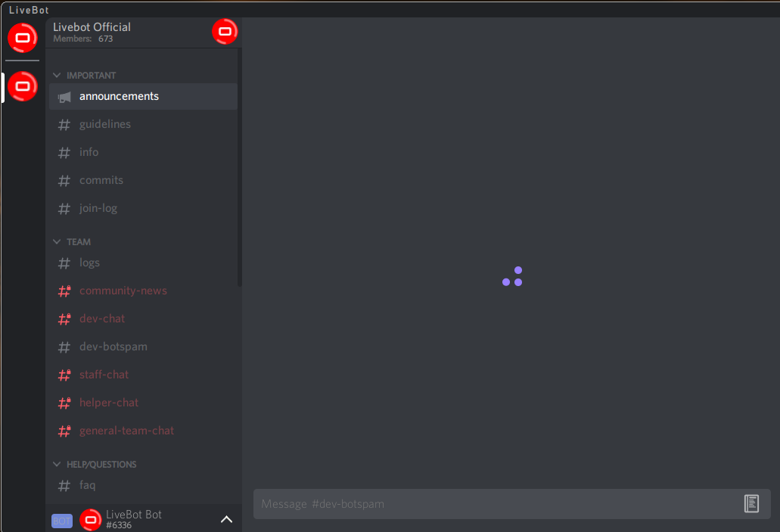Click the channel list scrollbar
Screen dimensions: 780x532
tap(240, 166)
